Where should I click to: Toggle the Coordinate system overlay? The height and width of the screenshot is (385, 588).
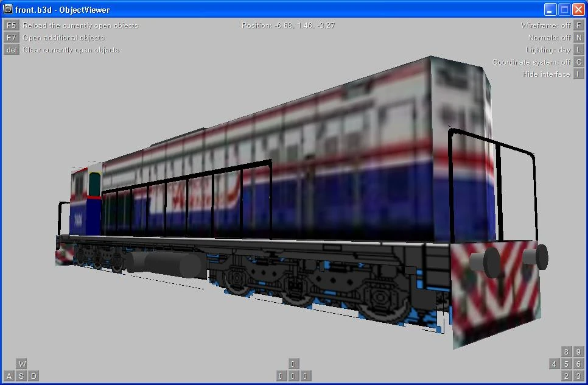(x=578, y=62)
